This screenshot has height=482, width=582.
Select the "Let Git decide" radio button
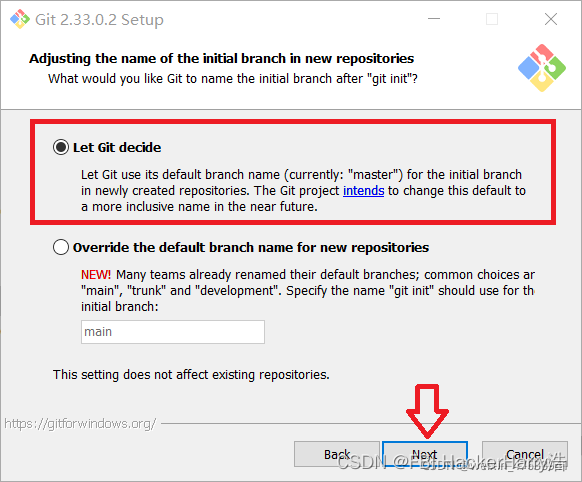point(61,147)
